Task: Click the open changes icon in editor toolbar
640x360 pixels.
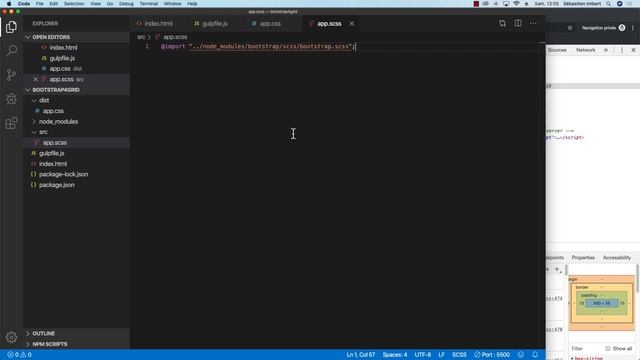Action: pos(502,24)
